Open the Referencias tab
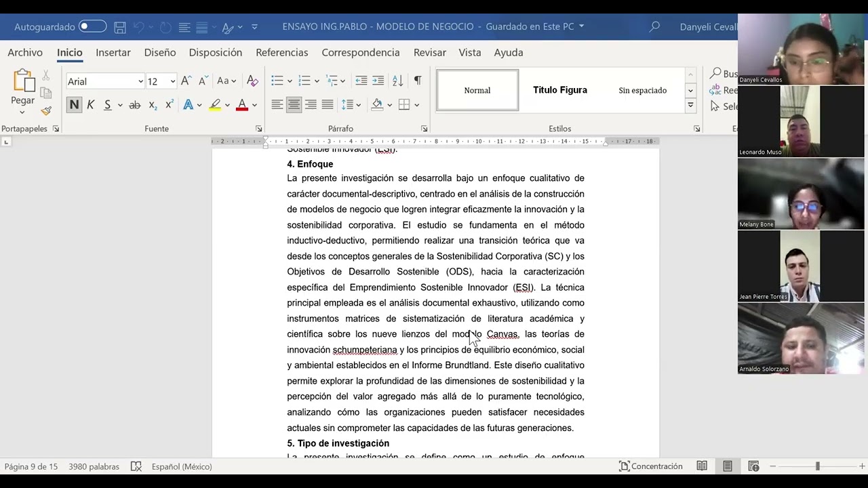Screen dimensions: 868x488 click(282, 52)
